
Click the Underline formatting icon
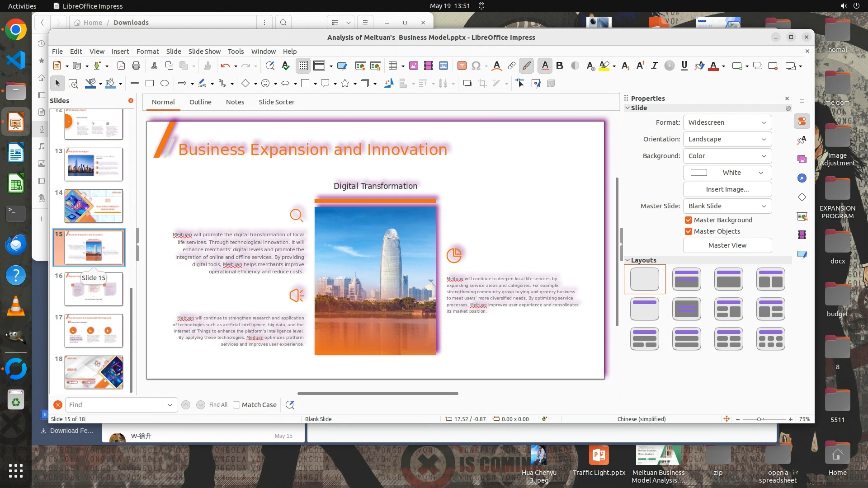(684, 66)
